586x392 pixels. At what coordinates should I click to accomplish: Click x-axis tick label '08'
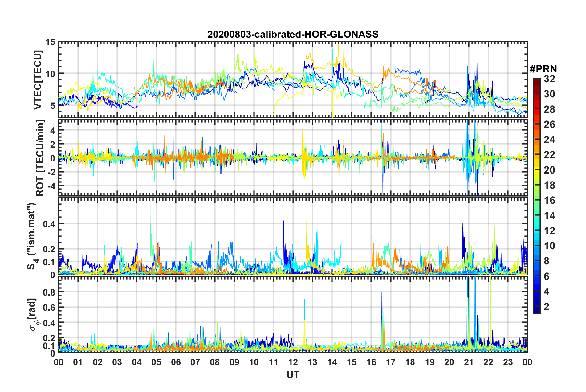tap(215, 362)
